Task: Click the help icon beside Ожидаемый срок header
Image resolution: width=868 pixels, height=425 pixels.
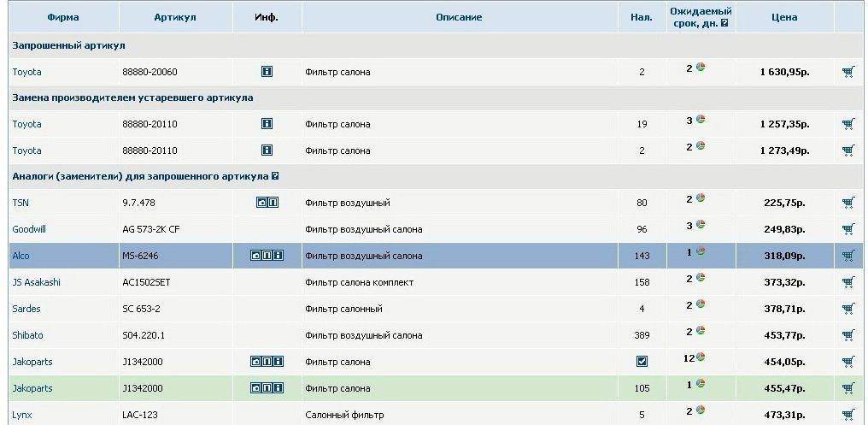Action: tap(724, 24)
